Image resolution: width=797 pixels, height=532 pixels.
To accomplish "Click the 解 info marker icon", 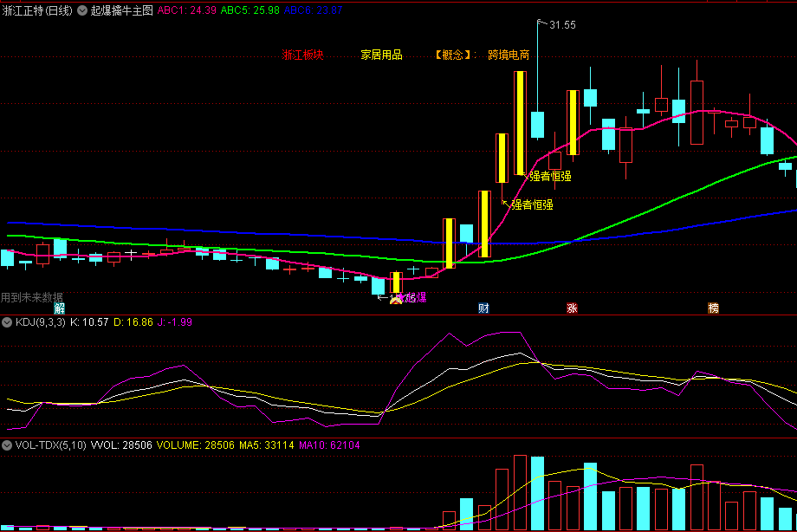I will coord(60,308).
